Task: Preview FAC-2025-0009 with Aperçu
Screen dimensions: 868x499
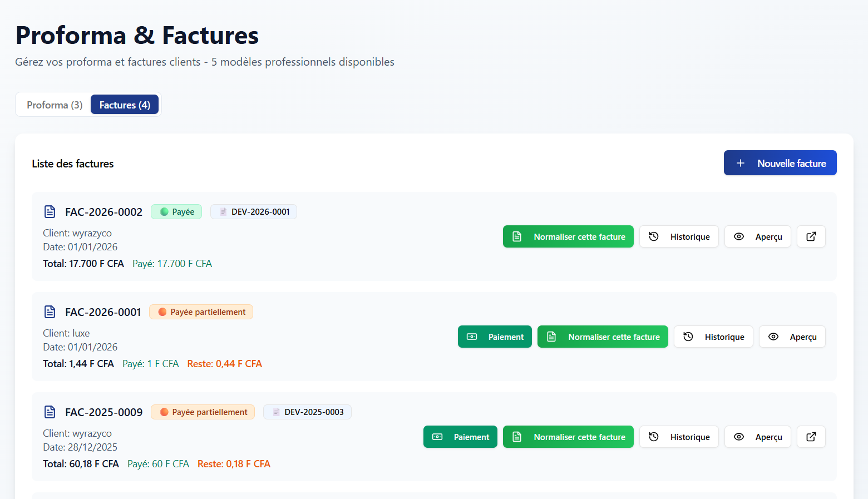Action: pos(757,437)
